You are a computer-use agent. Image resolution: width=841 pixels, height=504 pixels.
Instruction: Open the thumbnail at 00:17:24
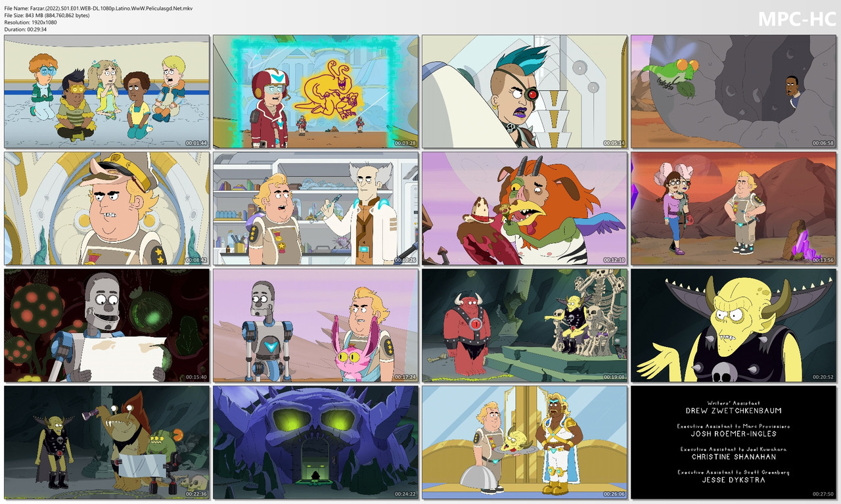coord(315,325)
